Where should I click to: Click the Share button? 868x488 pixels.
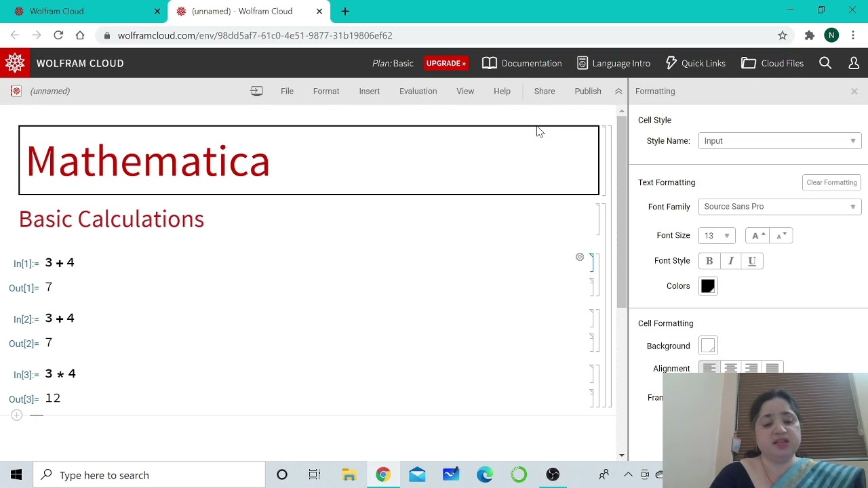545,91
